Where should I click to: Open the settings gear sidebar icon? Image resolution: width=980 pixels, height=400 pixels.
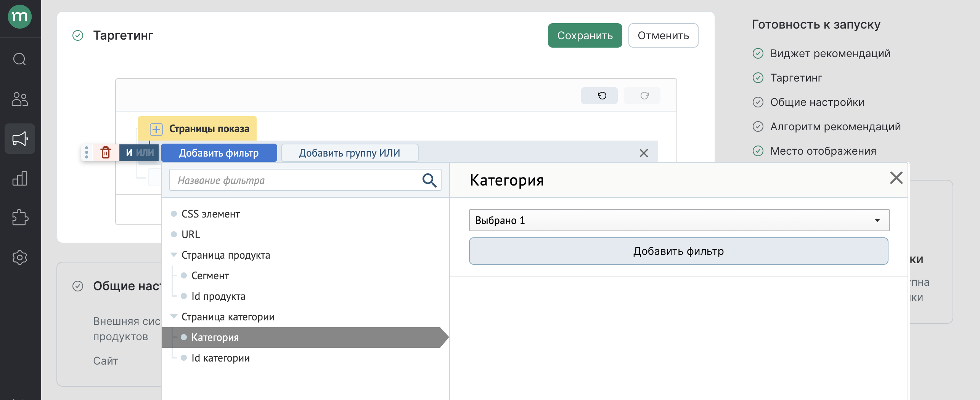pyautogui.click(x=20, y=258)
